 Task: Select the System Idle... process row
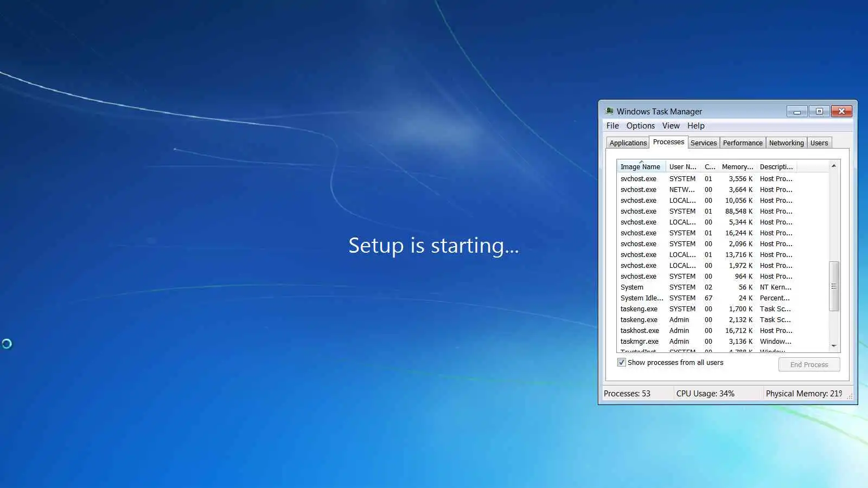(723, 298)
